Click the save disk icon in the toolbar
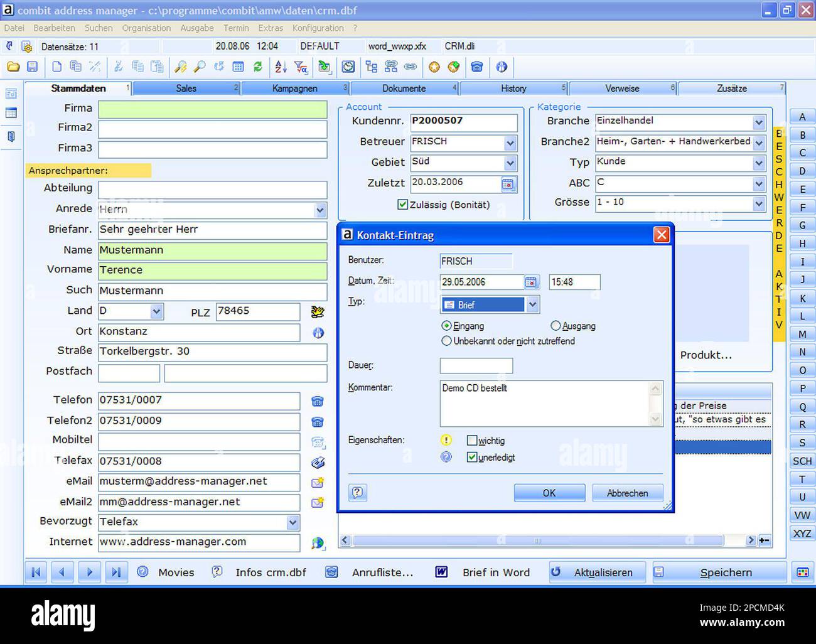Image resolution: width=816 pixels, height=644 pixels. tap(32, 67)
